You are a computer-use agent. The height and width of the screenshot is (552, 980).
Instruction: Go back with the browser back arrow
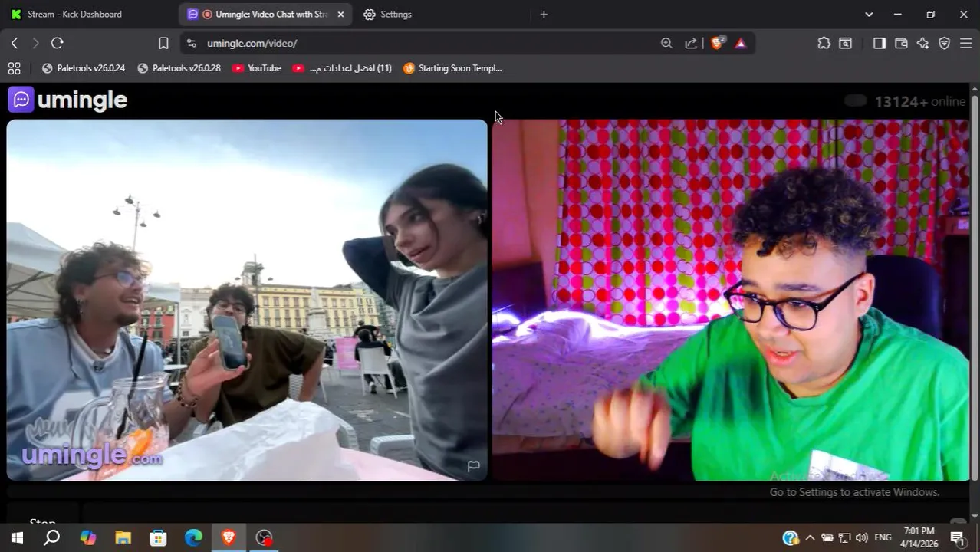point(15,44)
